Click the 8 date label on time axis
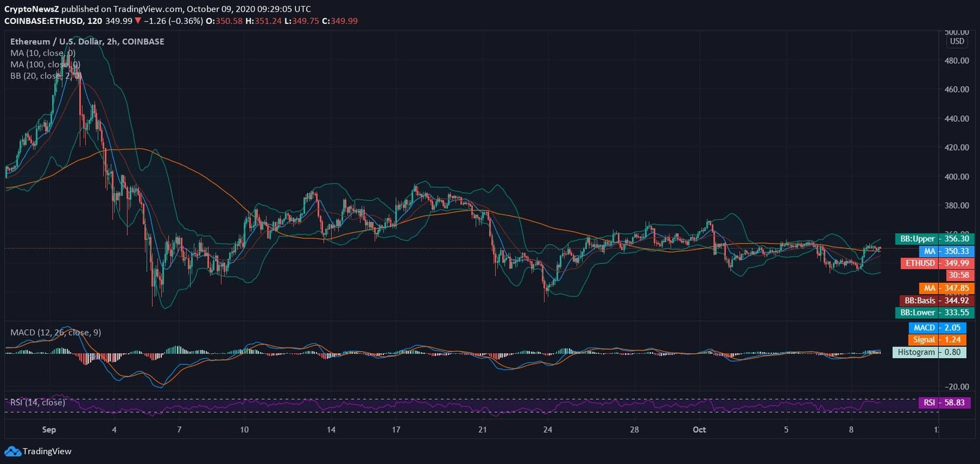The image size is (980, 464). coord(851,430)
